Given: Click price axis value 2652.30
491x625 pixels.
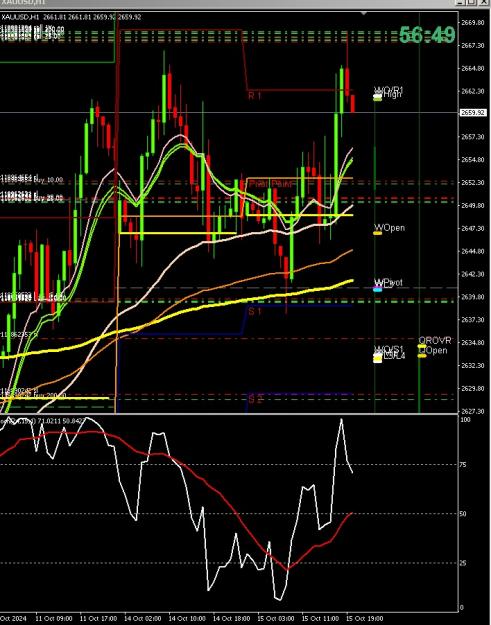Looking at the screenshot, I should coord(473,182).
